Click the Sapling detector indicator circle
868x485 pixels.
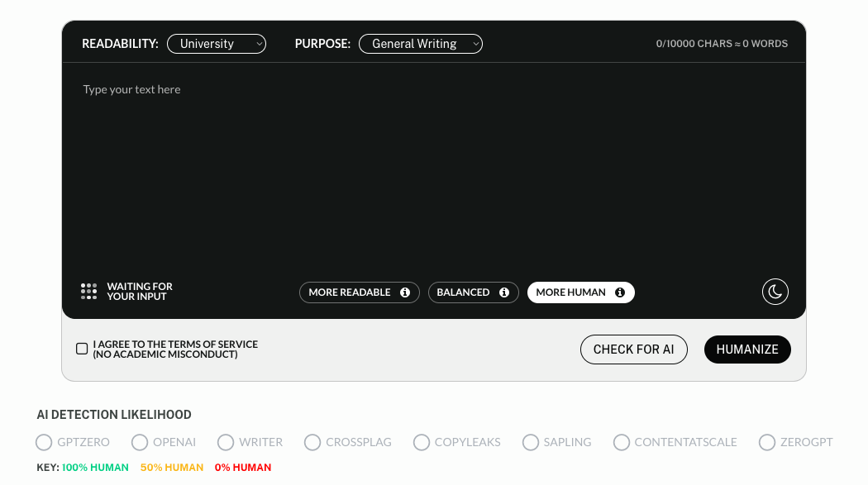(x=531, y=442)
